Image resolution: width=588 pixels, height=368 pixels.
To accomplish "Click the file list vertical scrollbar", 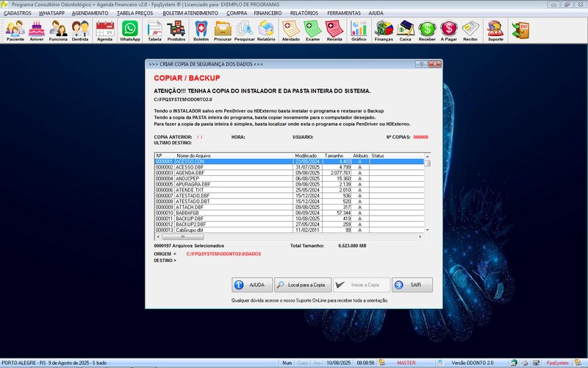I will (428, 195).
